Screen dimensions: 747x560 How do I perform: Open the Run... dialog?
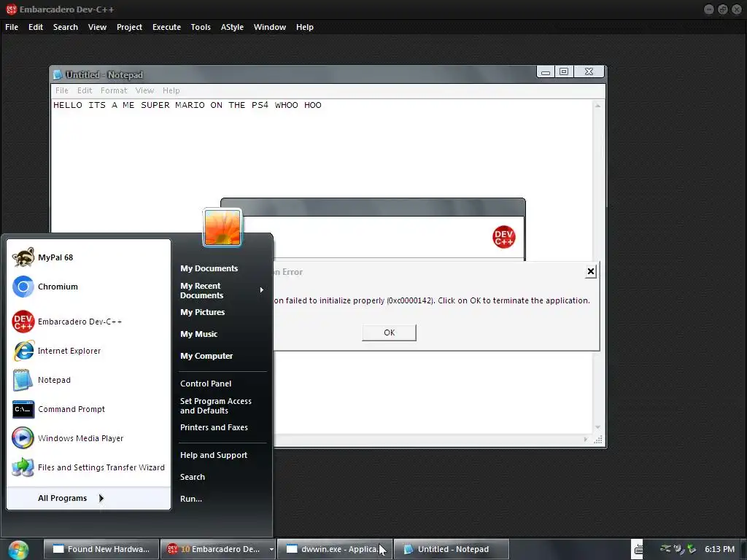pos(191,499)
